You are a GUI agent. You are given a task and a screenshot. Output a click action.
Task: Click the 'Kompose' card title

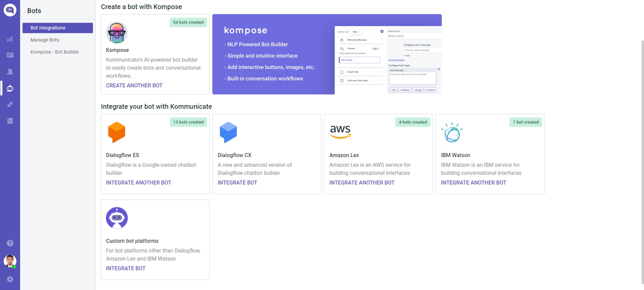[x=117, y=50]
